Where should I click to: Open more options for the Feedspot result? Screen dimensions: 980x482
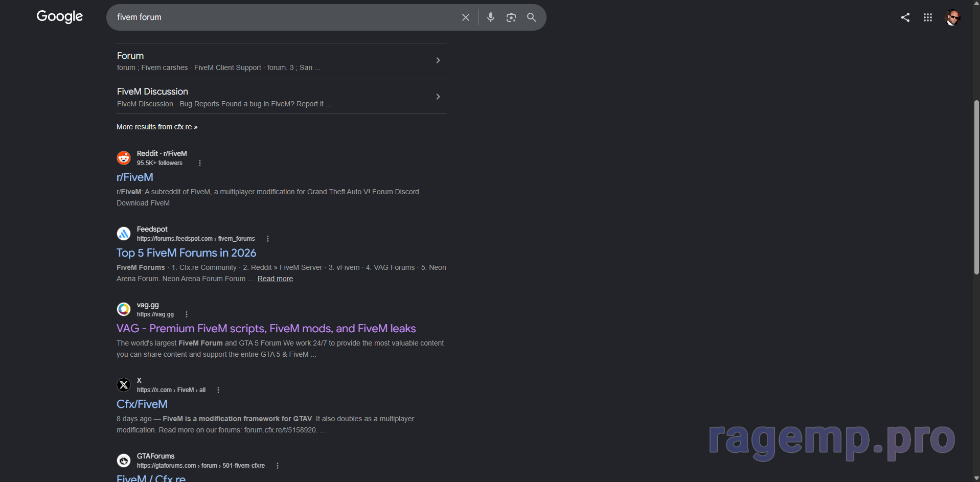pyautogui.click(x=268, y=239)
